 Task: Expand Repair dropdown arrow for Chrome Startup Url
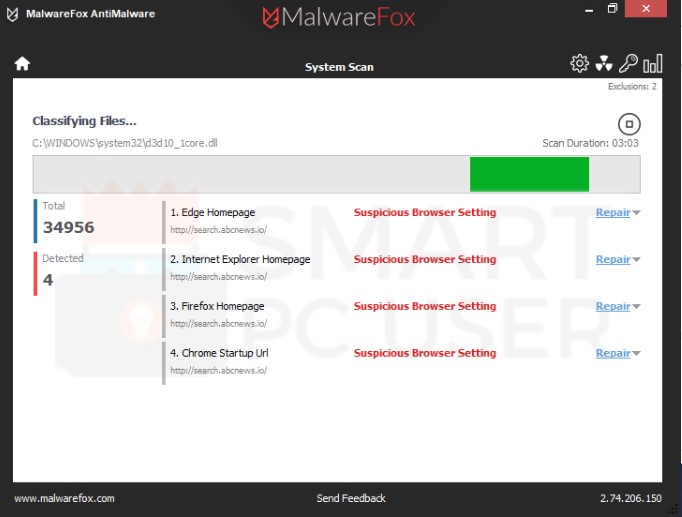(x=636, y=354)
